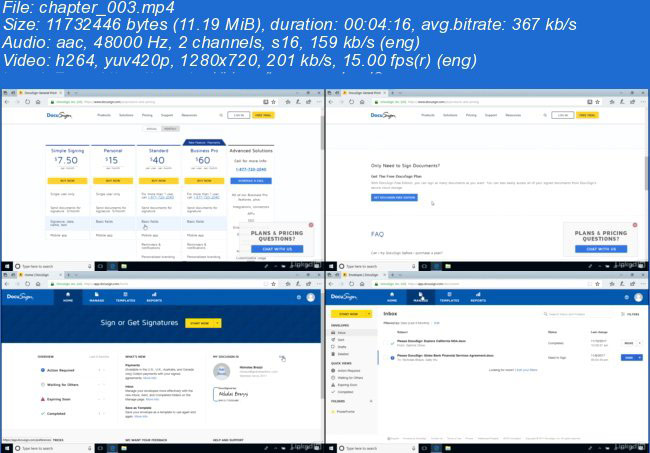The image size is (650, 453).
Task: Open the Reports tab in the Home dashboard frame
Action: [154, 297]
